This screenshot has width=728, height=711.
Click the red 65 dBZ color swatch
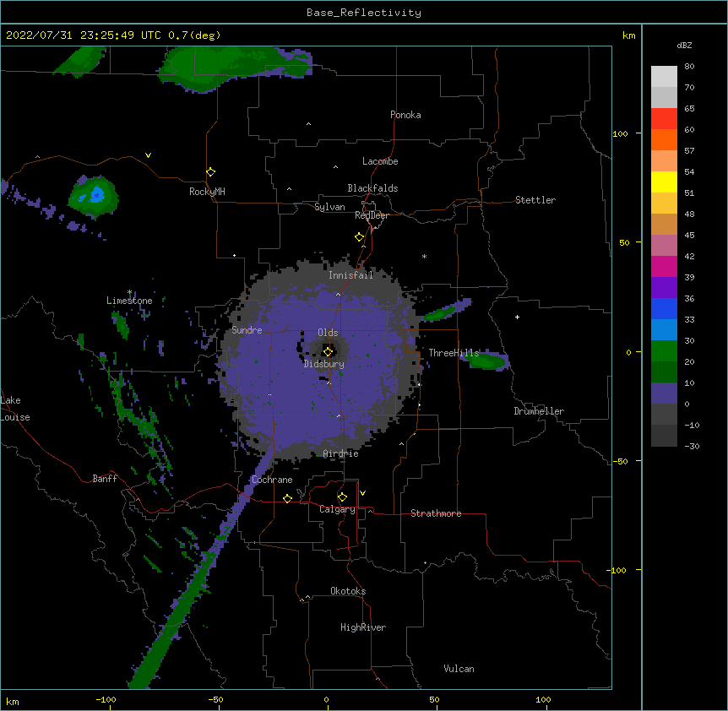[664, 118]
